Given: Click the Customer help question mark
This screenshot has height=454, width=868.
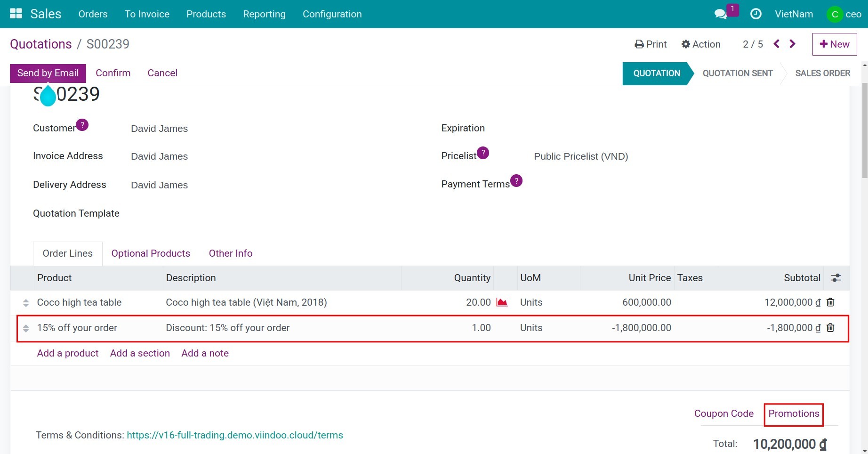Looking at the screenshot, I should click(x=82, y=125).
